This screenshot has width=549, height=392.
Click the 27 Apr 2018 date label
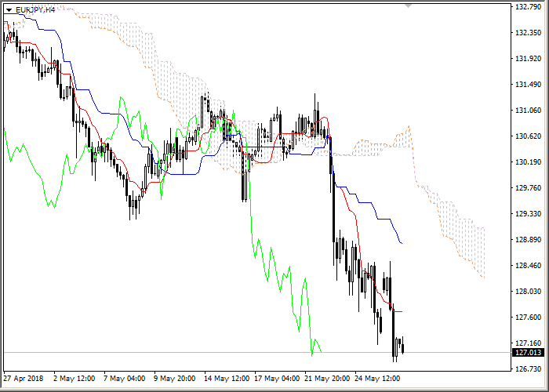click(x=23, y=379)
